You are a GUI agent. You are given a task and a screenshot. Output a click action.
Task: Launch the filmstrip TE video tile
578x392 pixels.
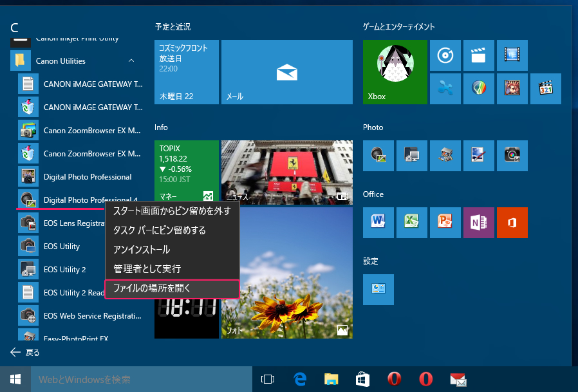click(x=512, y=55)
